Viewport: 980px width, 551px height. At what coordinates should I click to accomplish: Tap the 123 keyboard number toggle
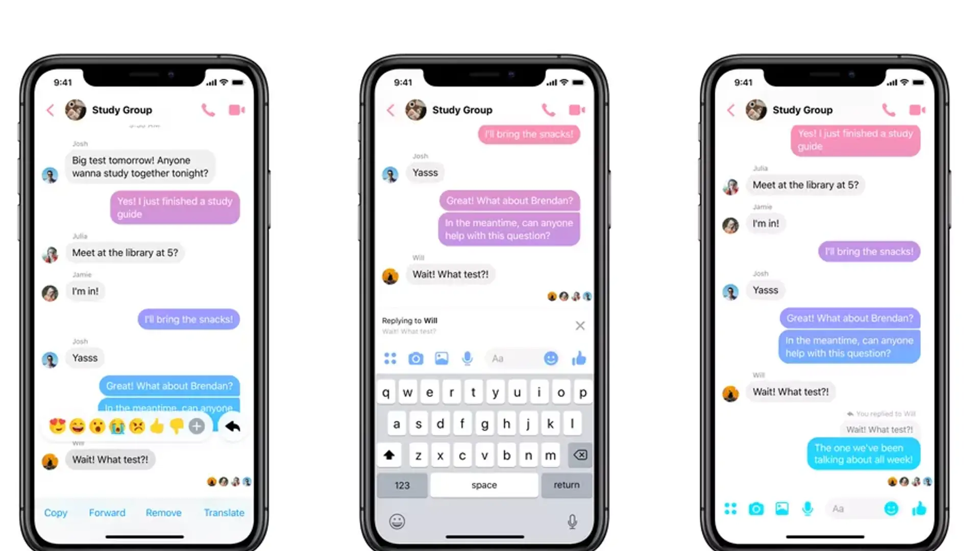coord(402,484)
